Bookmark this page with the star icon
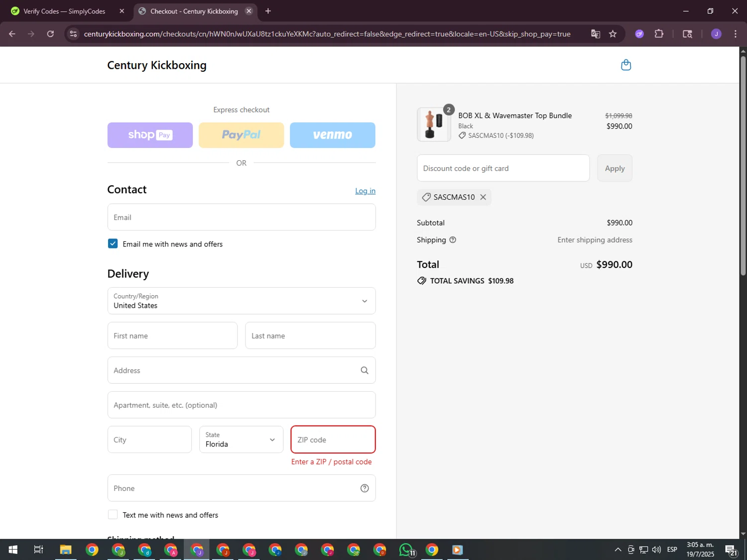Screen dimensions: 747x560 (613, 34)
